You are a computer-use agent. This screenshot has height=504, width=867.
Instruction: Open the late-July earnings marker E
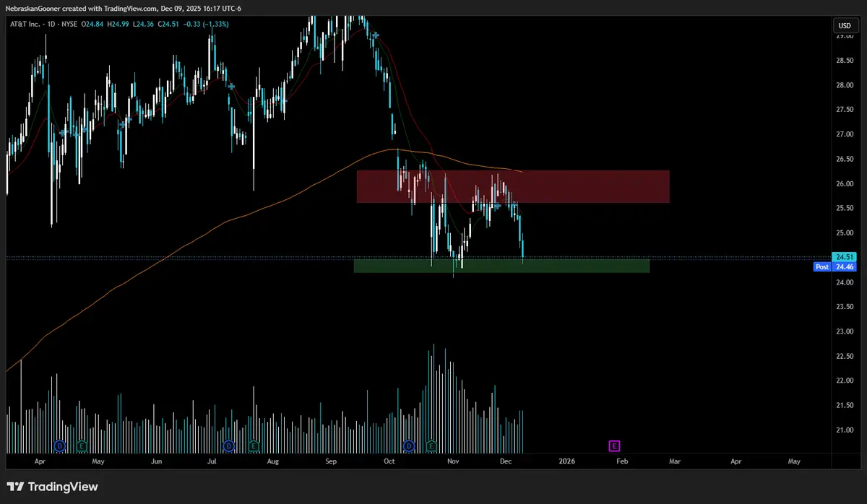(254, 446)
